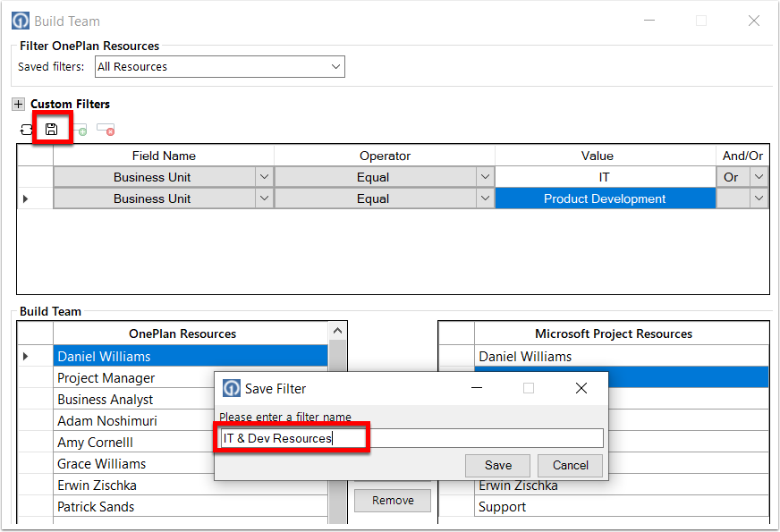Screen dimensions: 780x532
Task: Click the OnePlan icon in Save Filter title bar
Action: coord(232,388)
